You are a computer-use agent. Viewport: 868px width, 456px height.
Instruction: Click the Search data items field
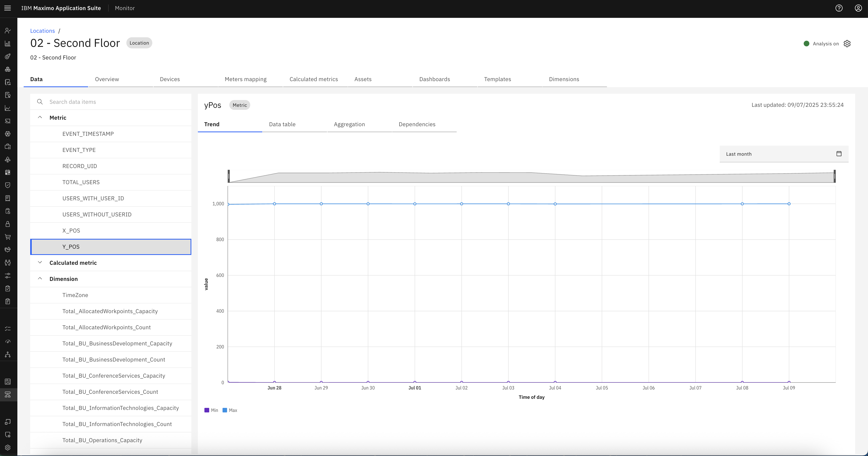(111, 102)
